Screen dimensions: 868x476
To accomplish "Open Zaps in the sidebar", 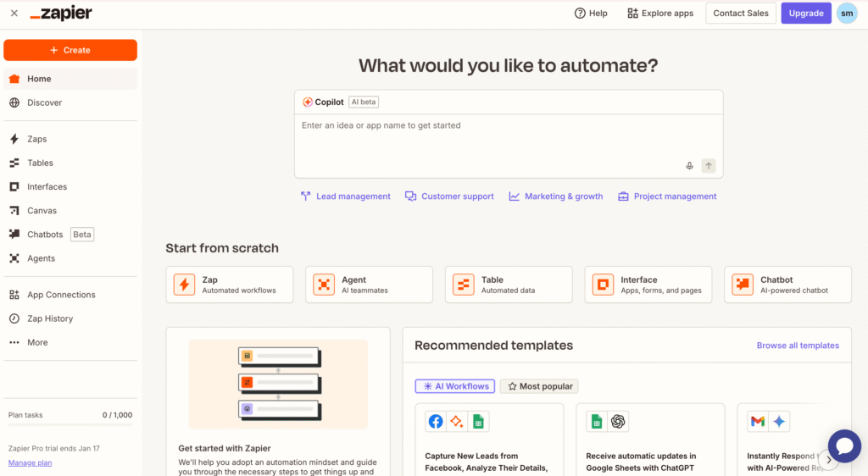I will click(x=36, y=139).
